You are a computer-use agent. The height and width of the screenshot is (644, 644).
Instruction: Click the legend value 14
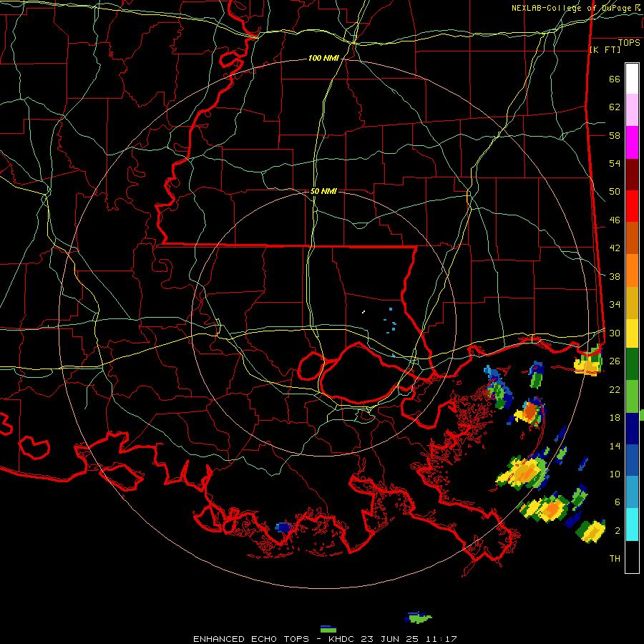615,446
